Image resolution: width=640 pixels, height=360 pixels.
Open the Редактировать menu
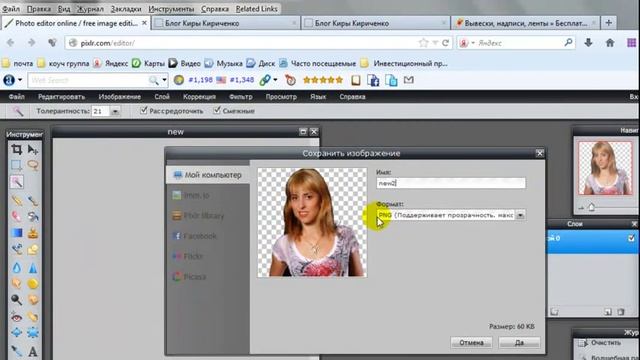pyautogui.click(x=61, y=97)
